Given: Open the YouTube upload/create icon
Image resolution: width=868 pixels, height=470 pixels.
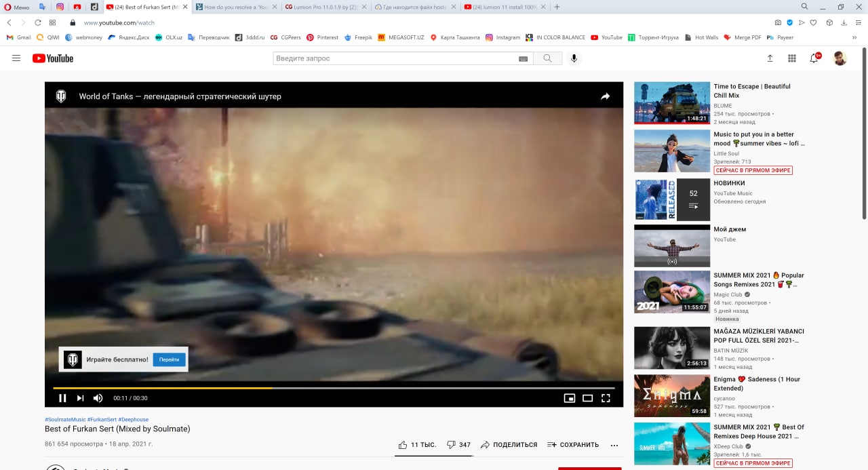Looking at the screenshot, I should (770, 58).
